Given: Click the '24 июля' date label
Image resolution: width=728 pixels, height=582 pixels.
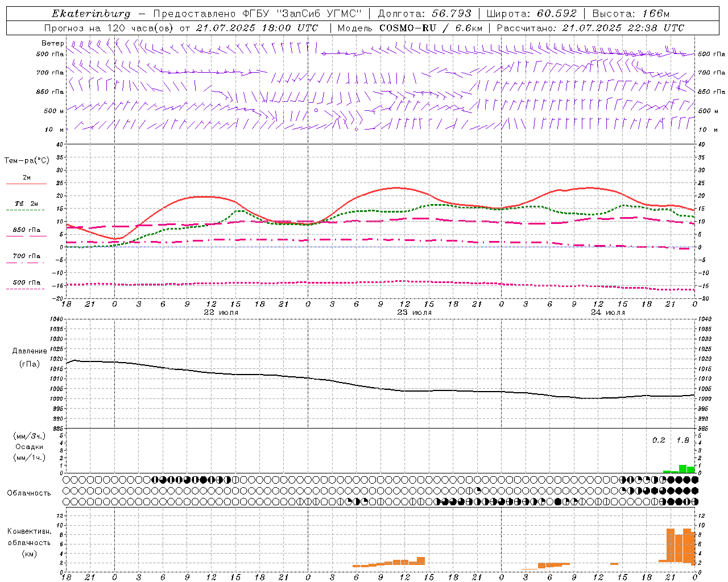Looking at the screenshot, I should [607, 313].
